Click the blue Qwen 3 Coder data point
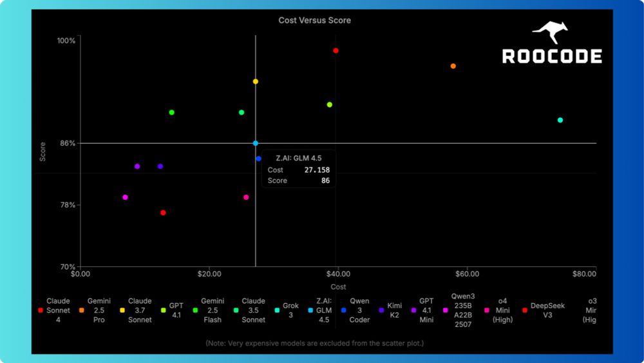644x363 pixels. point(258,159)
